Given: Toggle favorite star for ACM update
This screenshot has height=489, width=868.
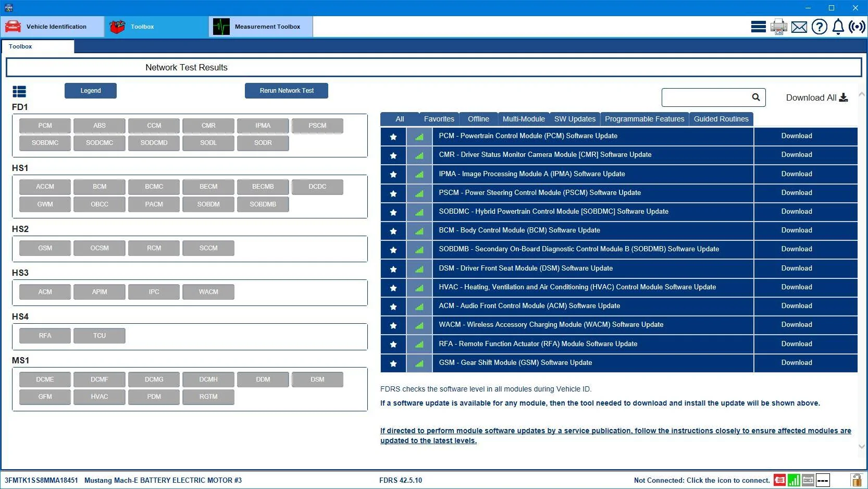Looking at the screenshot, I should (393, 307).
